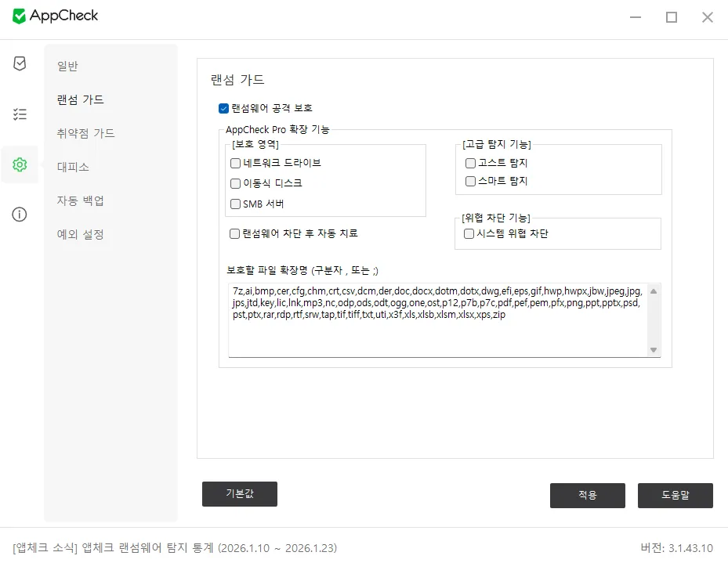Viewport: 728px width, 563px height.
Task: Enable 네트워크 드라이브 protection checkbox
Action: click(235, 163)
